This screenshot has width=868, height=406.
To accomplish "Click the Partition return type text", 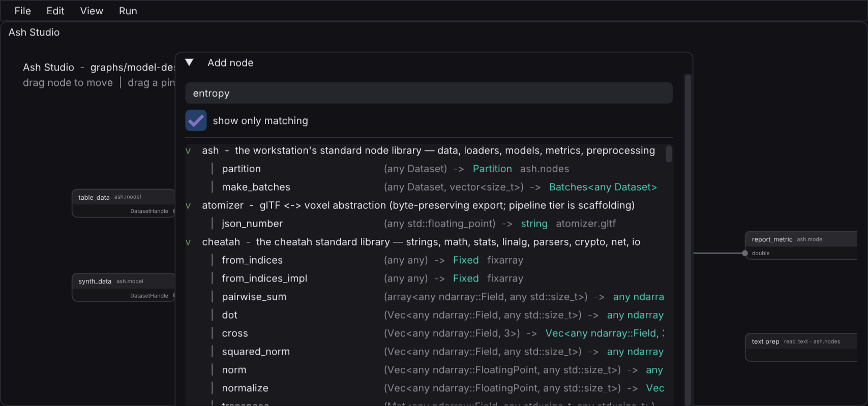I will coord(492,169).
